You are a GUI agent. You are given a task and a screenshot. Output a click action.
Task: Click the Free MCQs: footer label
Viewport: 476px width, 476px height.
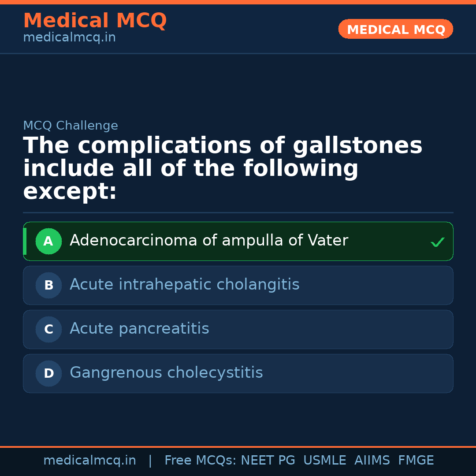[200, 461]
